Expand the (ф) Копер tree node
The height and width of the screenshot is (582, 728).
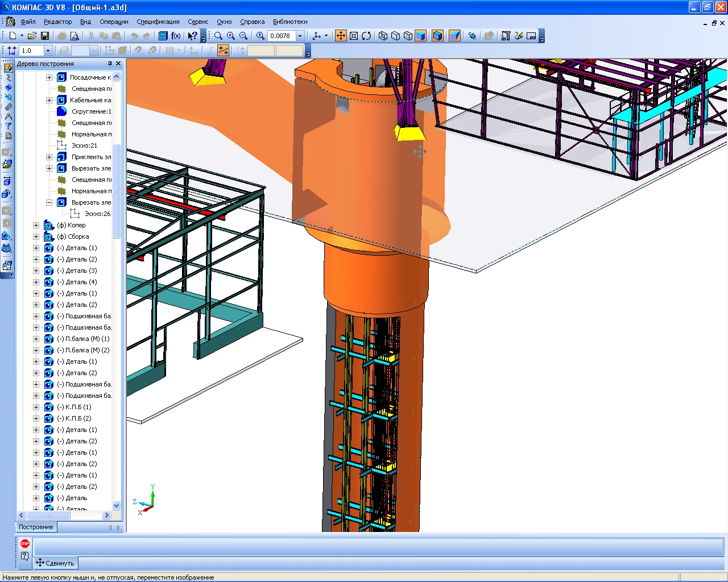(x=36, y=225)
